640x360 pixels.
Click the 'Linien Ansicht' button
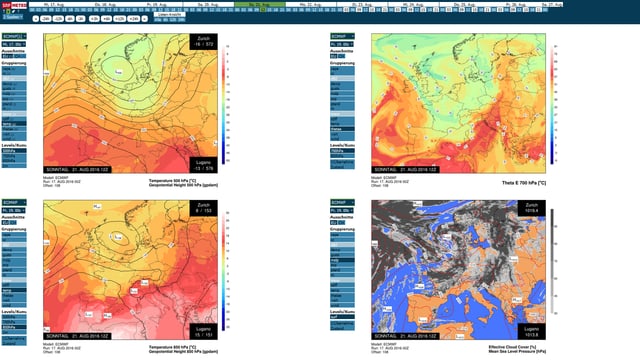(x=169, y=14)
